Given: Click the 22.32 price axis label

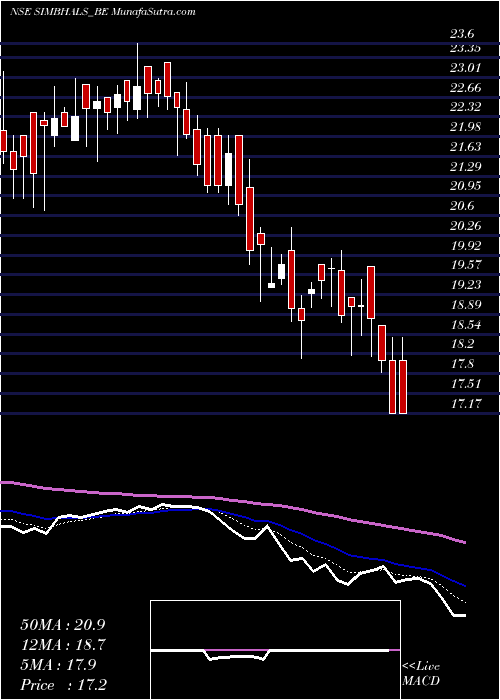Looking at the screenshot, I should point(466,107).
